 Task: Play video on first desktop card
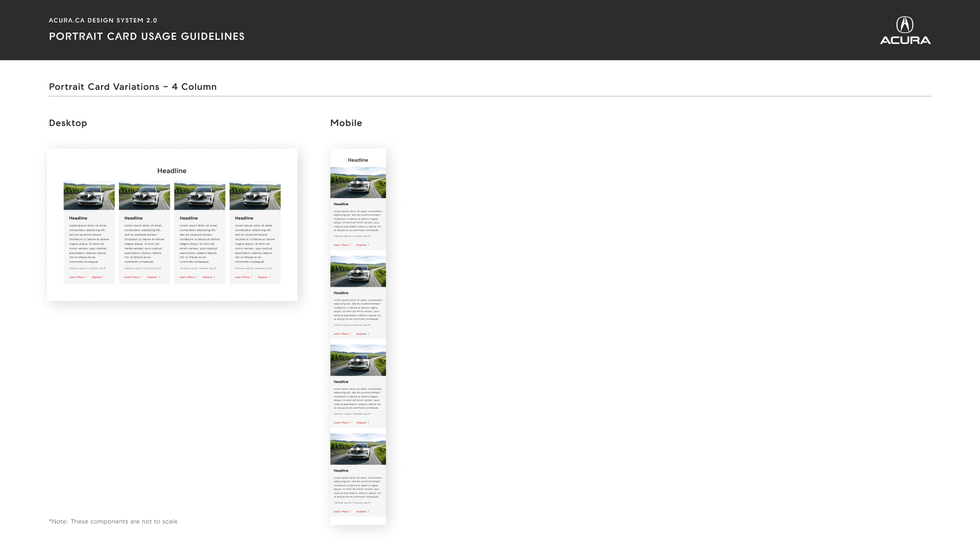(x=89, y=196)
